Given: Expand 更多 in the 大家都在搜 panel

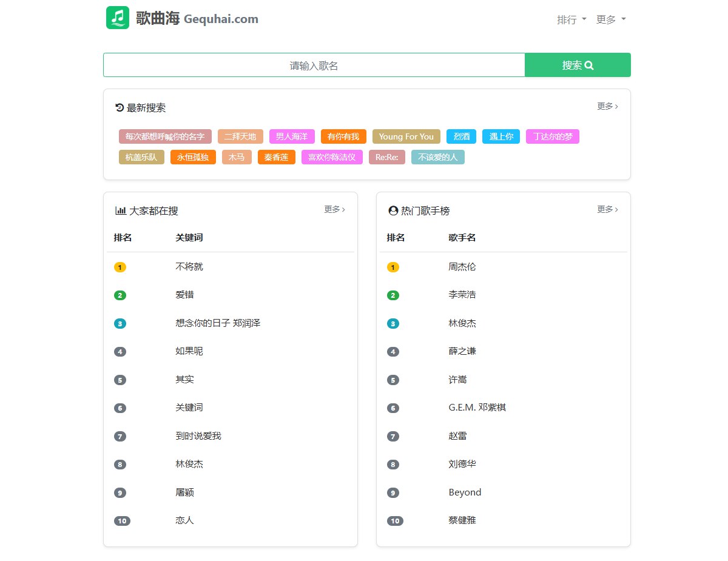Looking at the screenshot, I should point(334,209).
